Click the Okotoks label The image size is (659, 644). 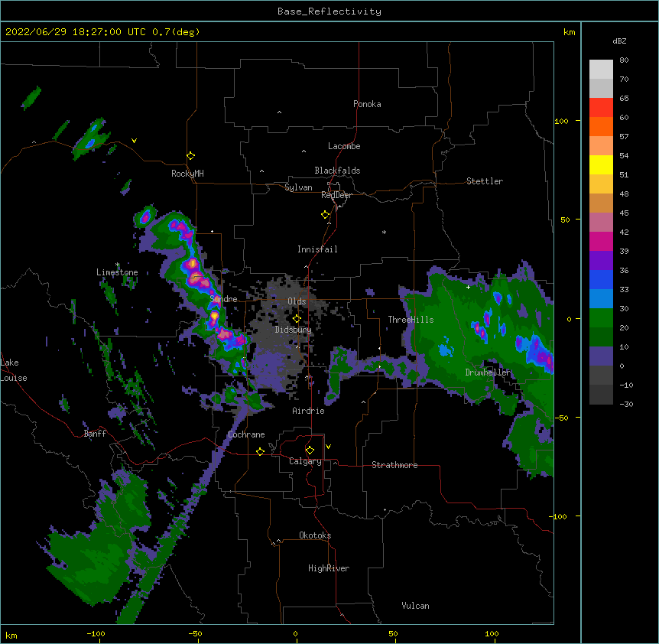(315, 535)
